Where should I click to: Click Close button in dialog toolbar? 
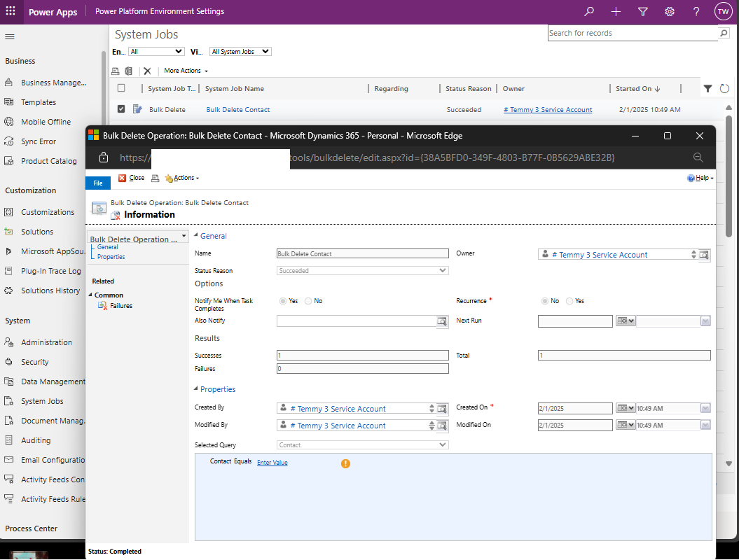tap(132, 178)
